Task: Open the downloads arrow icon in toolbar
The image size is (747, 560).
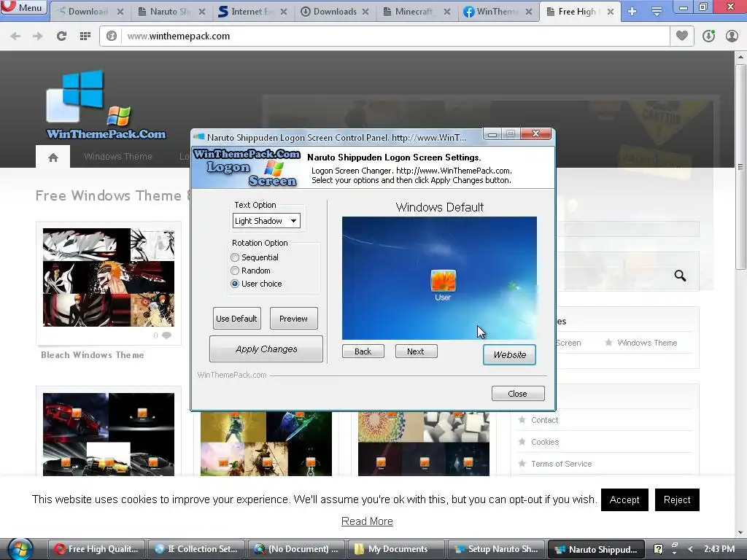Action: tap(708, 36)
